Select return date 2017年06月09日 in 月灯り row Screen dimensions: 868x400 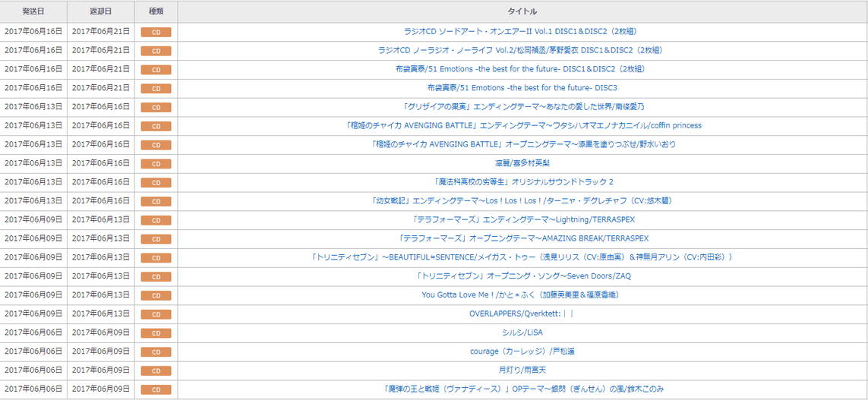click(x=101, y=370)
